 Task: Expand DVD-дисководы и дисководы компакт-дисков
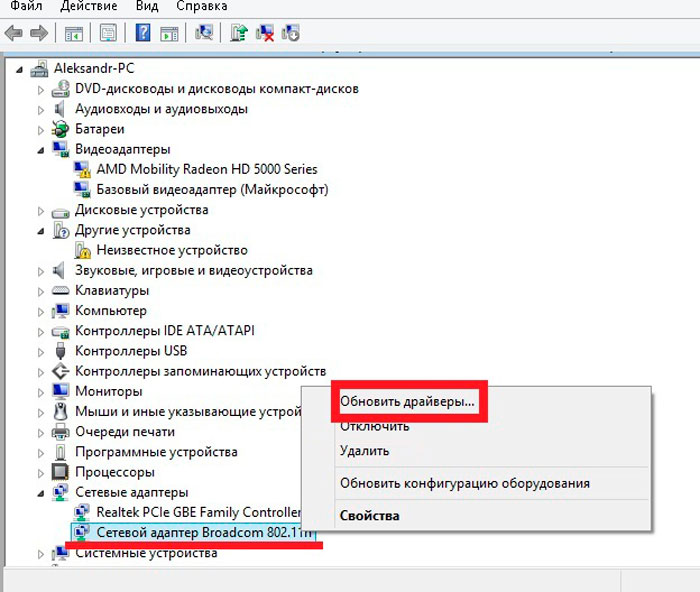[x=41, y=90]
